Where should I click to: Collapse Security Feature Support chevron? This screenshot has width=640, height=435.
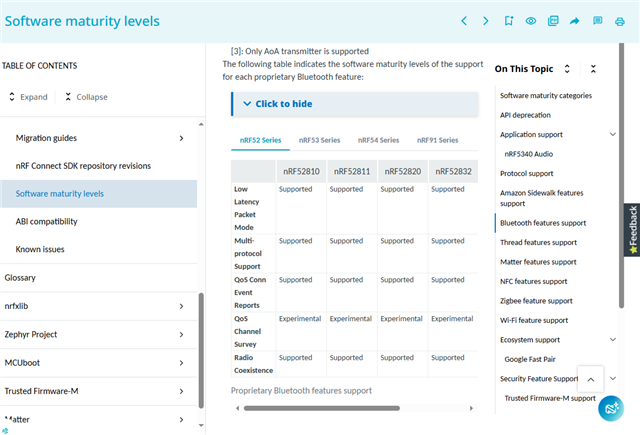pyautogui.click(x=613, y=378)
